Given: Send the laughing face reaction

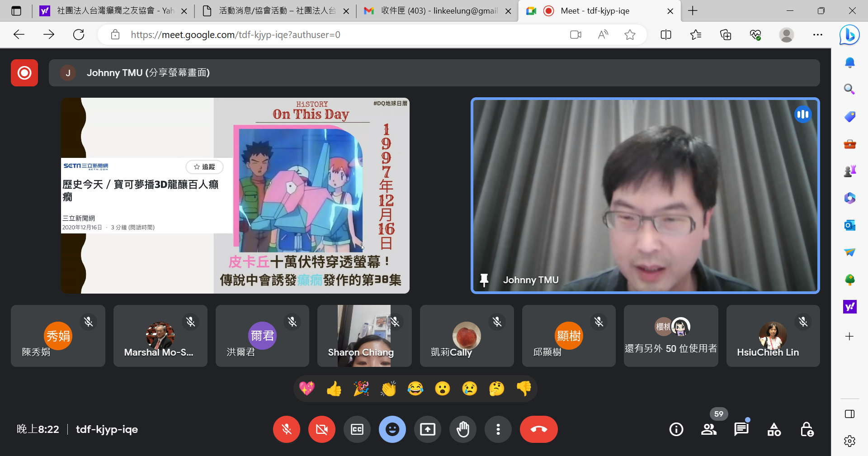Looking at the screenshot, I should click(415, 389).
